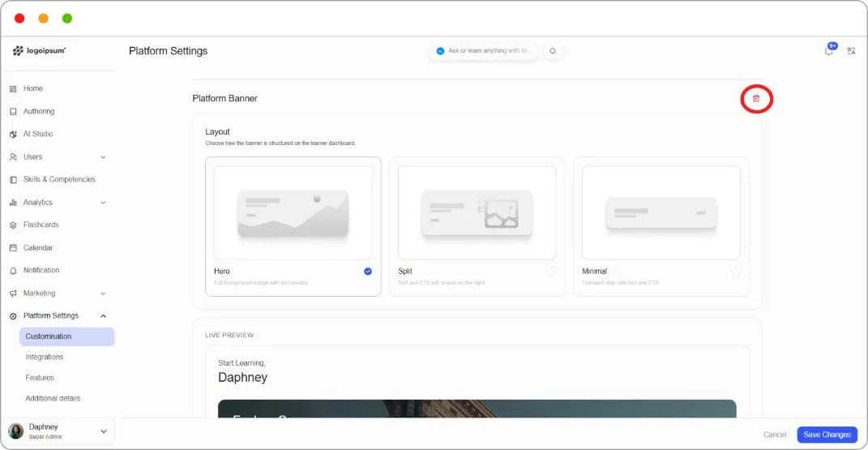Click the green macOS maximize button
This screenshot has height=450, width=868.
point(67,19)
